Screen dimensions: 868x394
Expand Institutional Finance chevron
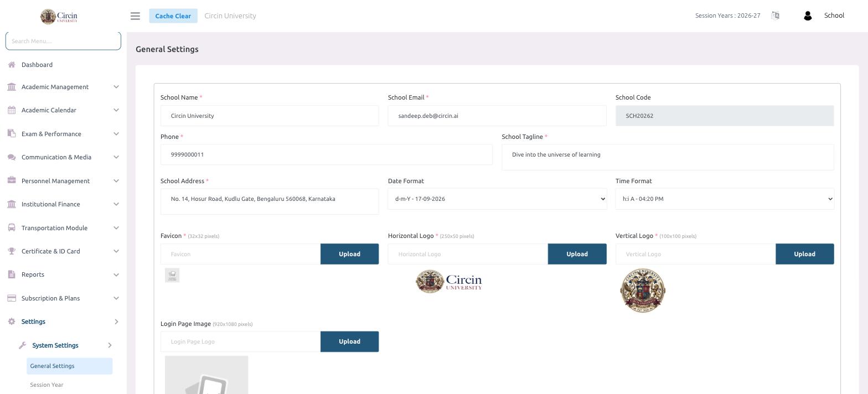point(116,204)
